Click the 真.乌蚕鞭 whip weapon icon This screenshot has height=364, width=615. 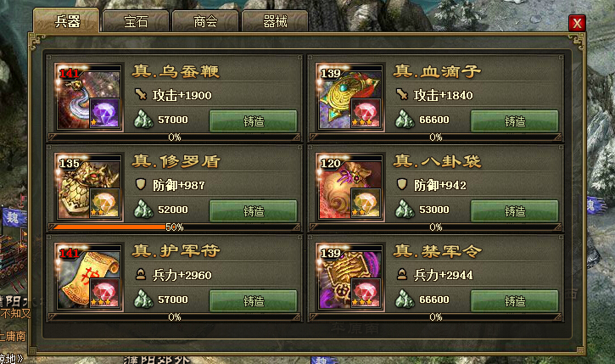pyautogui.click(x=88, y=98)
